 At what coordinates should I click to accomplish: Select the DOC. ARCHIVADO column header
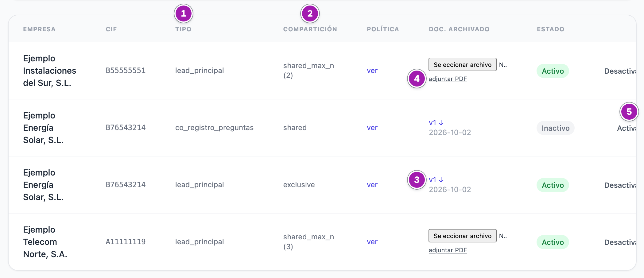pyautogui.click(x=459, y=29)
